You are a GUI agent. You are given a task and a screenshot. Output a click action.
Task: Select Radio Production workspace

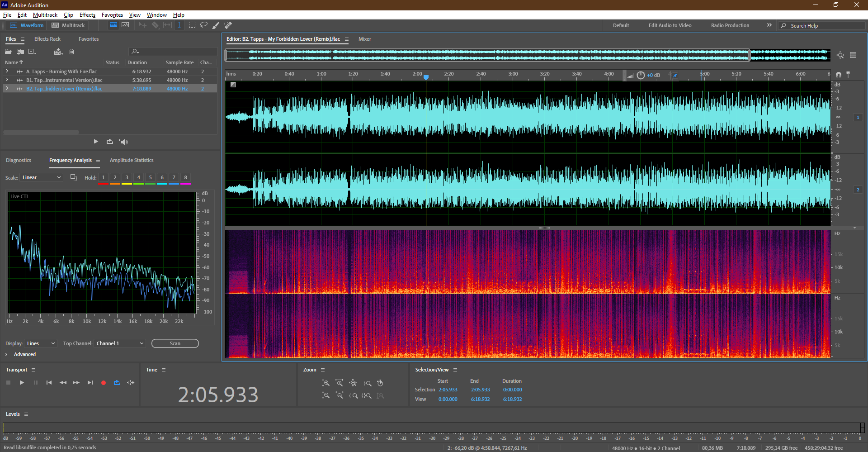[x=730, y=25]
